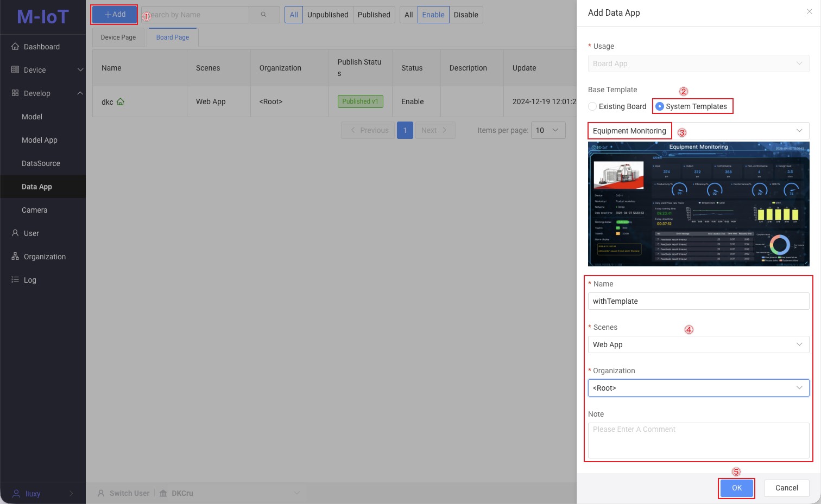Click the withTemplate name input field
Image resolution: width=821 pixels, height=504 pixels.
[x=698, y=301]
